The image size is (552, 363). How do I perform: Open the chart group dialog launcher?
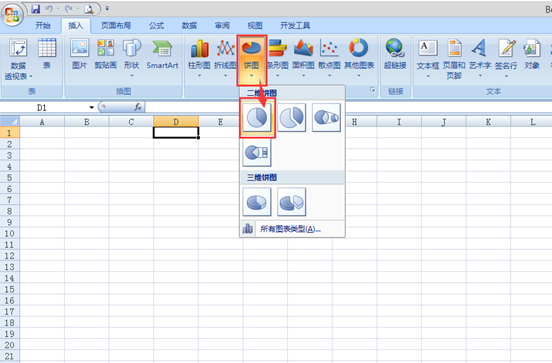pyautogui.click(x=372, y=90)
